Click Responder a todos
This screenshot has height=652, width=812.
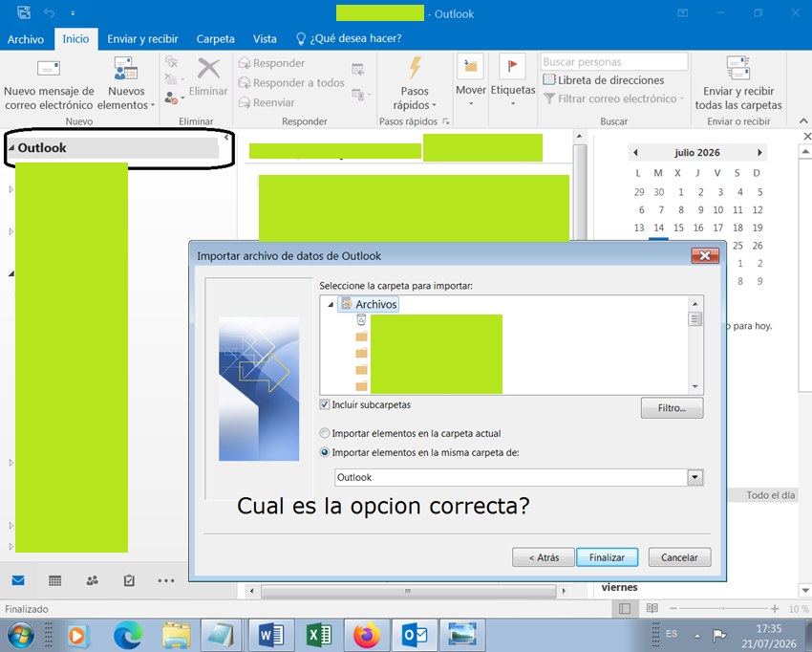coord(291,83)
